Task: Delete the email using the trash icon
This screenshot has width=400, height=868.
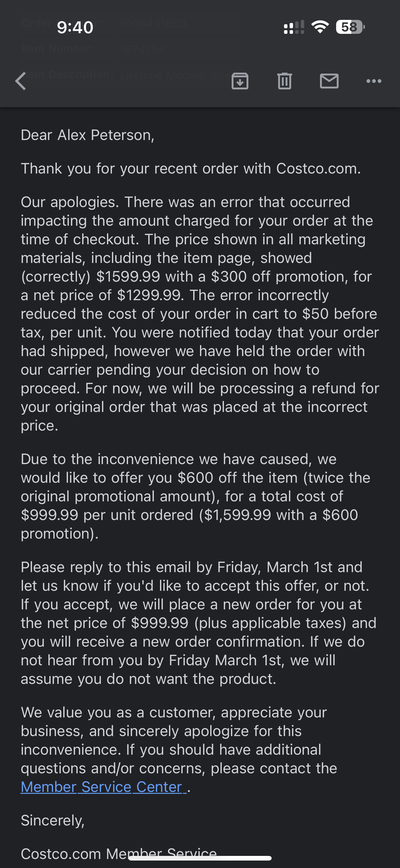Action: coord(285,81)
